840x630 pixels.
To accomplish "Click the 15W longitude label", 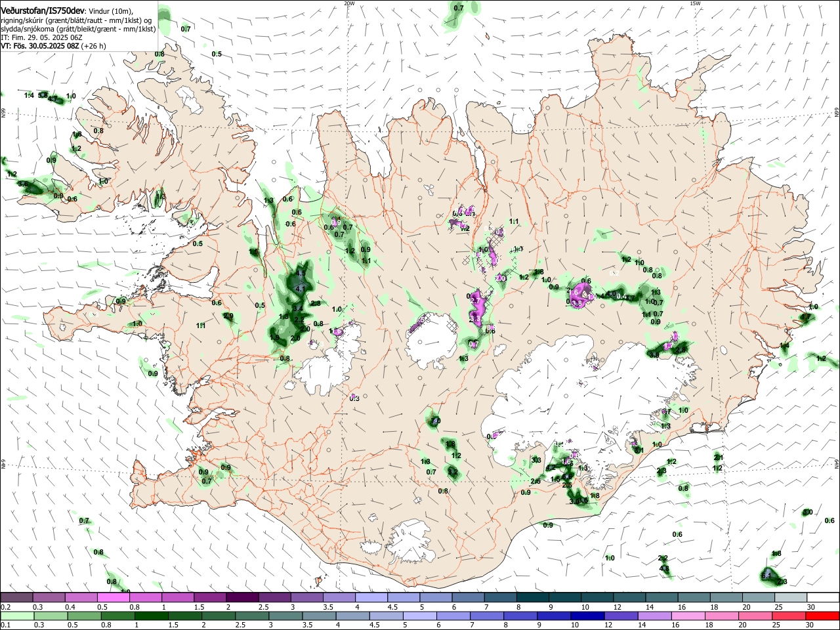I will tap(695, 3).
